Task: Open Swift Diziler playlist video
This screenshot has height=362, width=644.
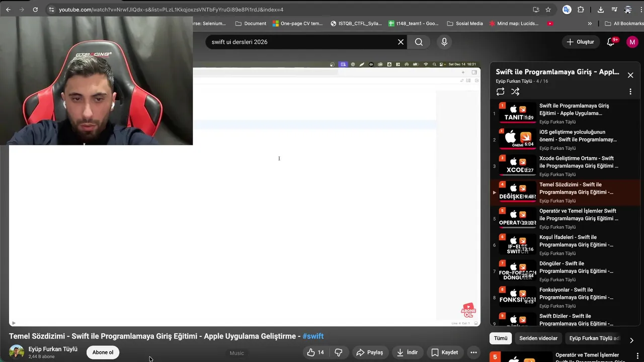Action: (x=566, y=320)
